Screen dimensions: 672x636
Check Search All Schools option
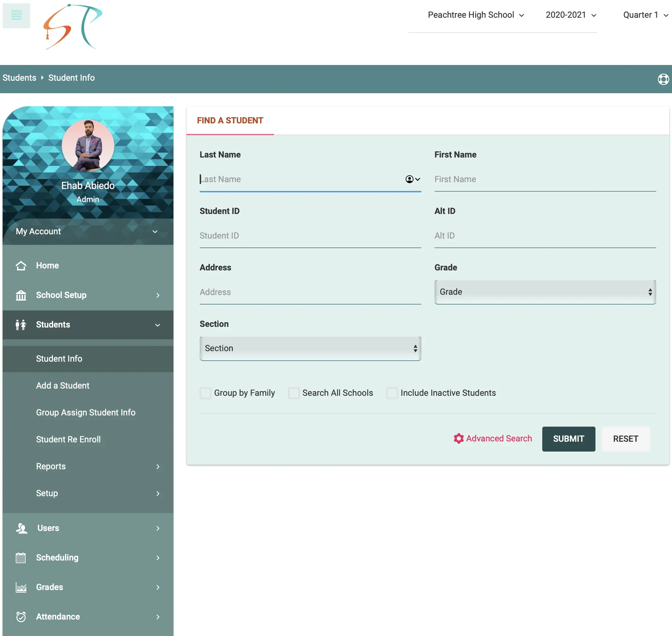tap(293, 393)
